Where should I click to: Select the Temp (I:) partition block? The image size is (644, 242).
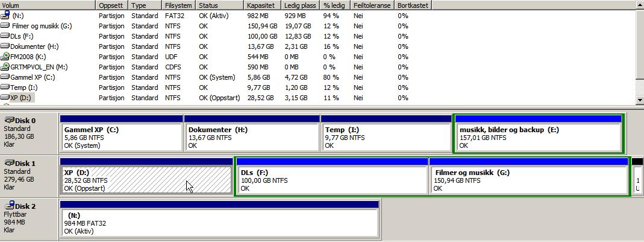pyautogui.click(x=386, y=134)
